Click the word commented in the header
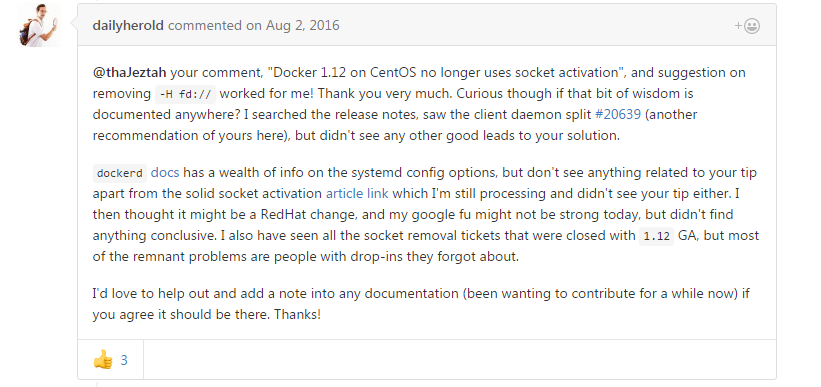This screenshot has height=387, width=821. point(205,25)
